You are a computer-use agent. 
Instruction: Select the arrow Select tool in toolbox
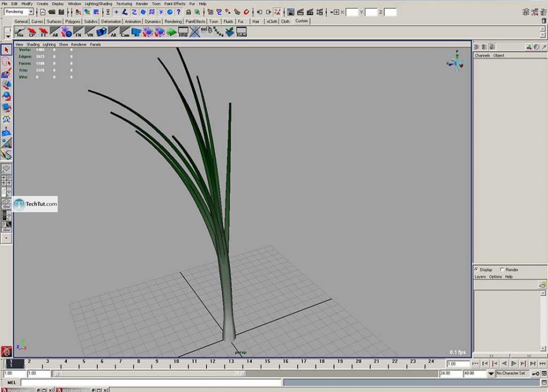tap(6, 50)
